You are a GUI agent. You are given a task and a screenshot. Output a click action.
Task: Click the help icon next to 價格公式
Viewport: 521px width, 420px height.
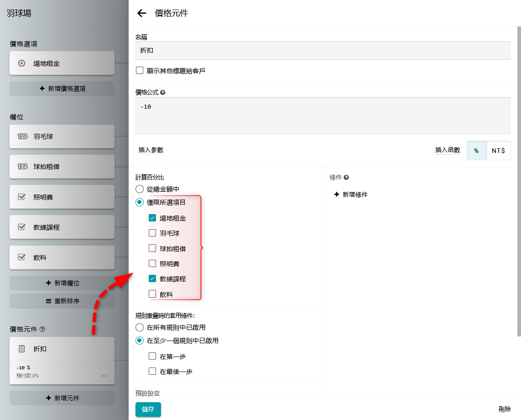tap(163, 92)
